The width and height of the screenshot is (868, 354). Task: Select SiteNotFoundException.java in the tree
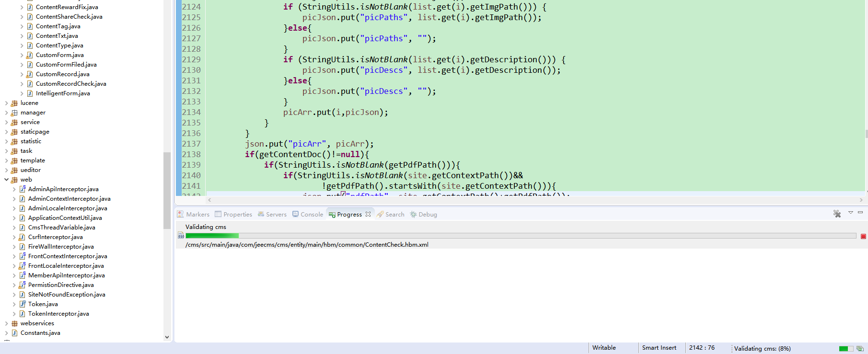coord(67,295)
